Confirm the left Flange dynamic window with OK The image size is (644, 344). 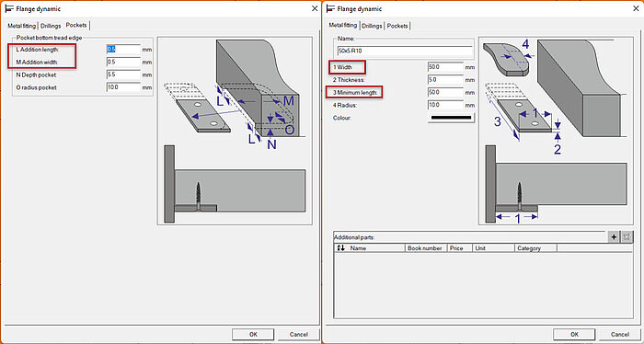click(253, 334)
